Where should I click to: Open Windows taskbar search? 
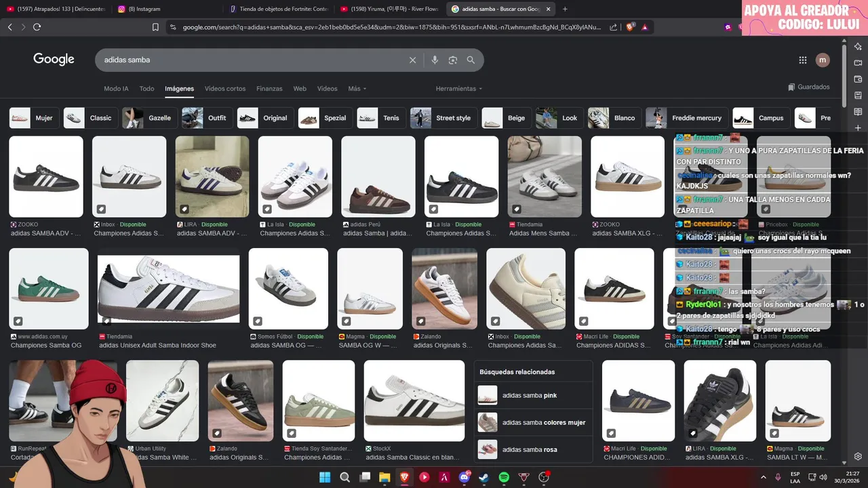tap(344, 477)
